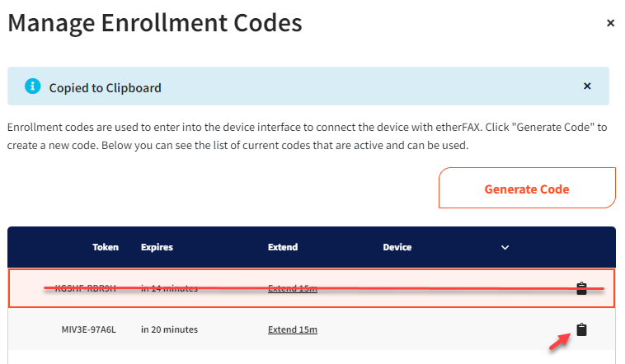Click the "in 14 minutes" expiry cell

click(x=169, y=288)
